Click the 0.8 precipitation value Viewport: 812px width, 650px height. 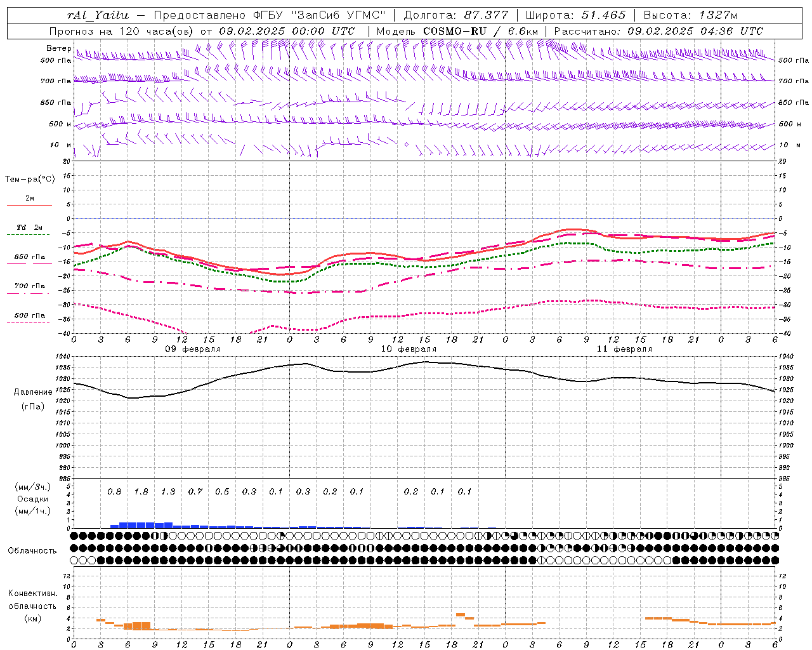(x=114, y=491)
